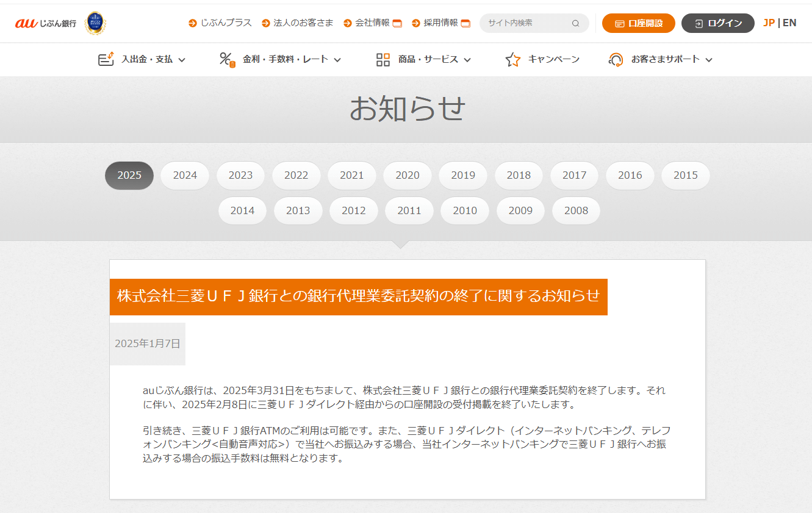The height and width of the screenshot is (513, 812).
Task: Select the 2014 year tab
Action: pos(242,210)
